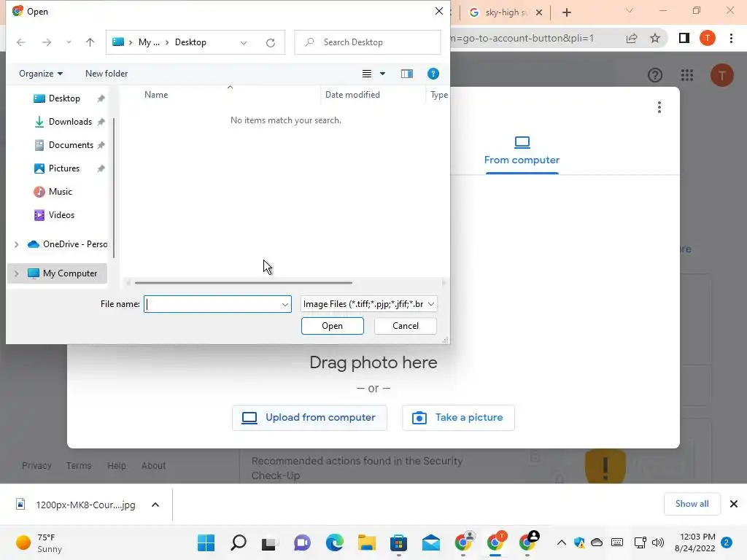Viewport: 747px width, 560px height.
Task: Open the Google apps grid
Action: point(687,75)
